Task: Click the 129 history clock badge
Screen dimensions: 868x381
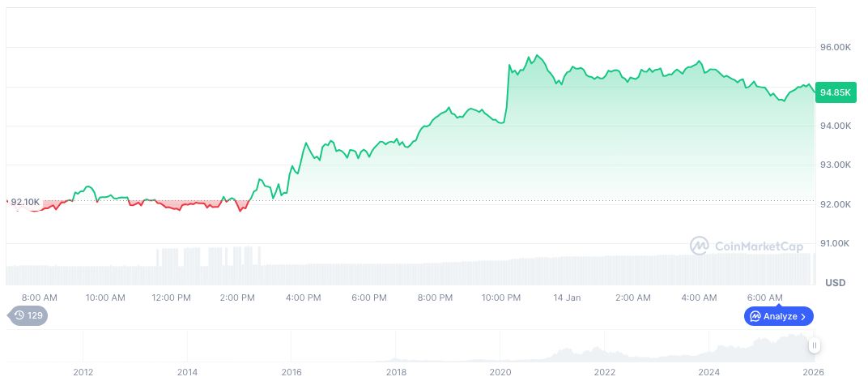Action: pos(28,315)
